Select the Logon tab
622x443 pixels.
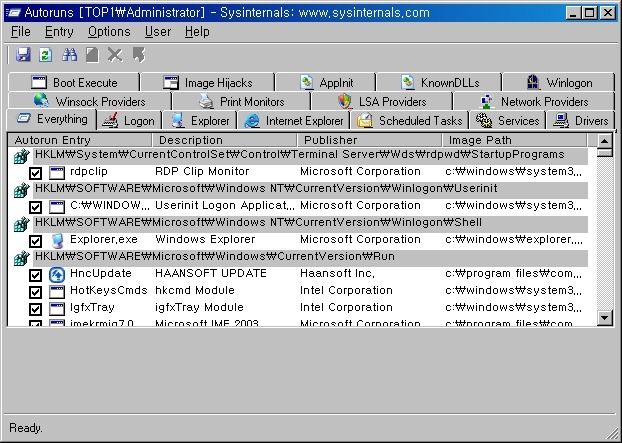click(x=129, y=121)
